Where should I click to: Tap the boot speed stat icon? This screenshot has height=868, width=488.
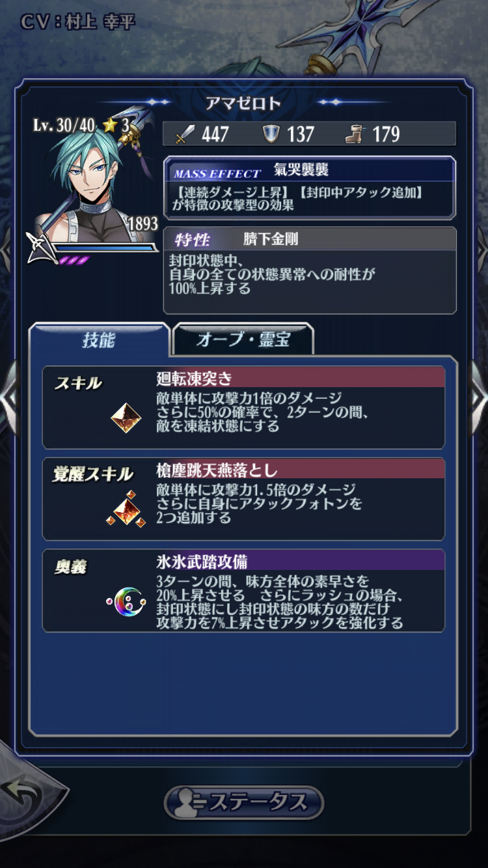355,134
